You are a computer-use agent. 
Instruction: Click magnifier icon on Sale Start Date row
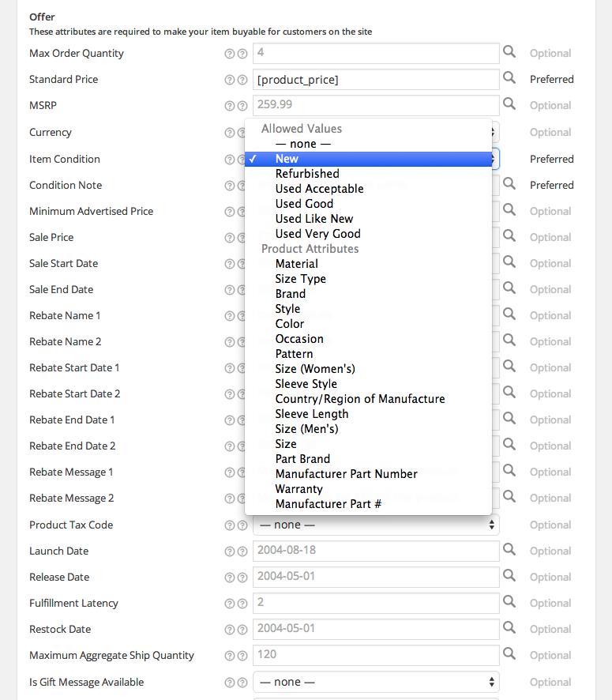(509, 262)
